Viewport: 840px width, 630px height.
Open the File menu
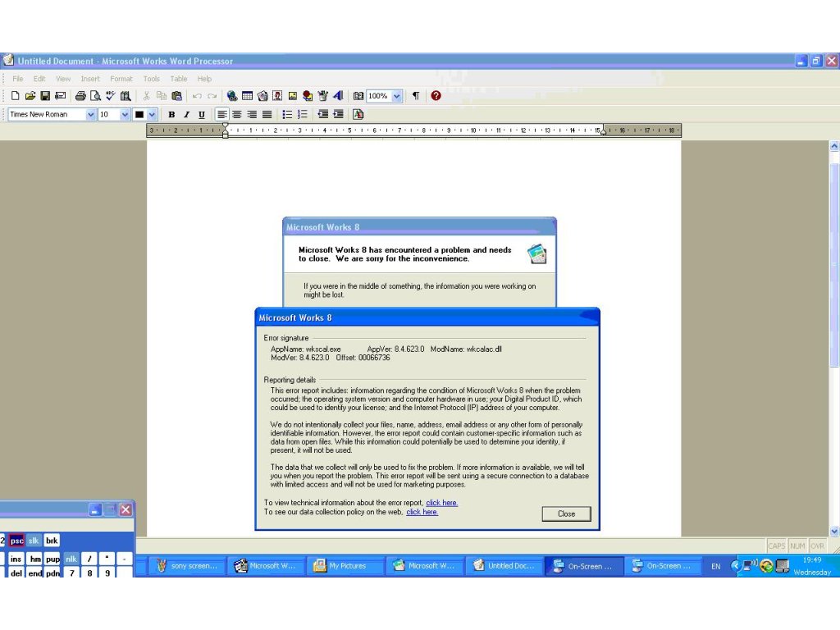[x=18, y=78]
